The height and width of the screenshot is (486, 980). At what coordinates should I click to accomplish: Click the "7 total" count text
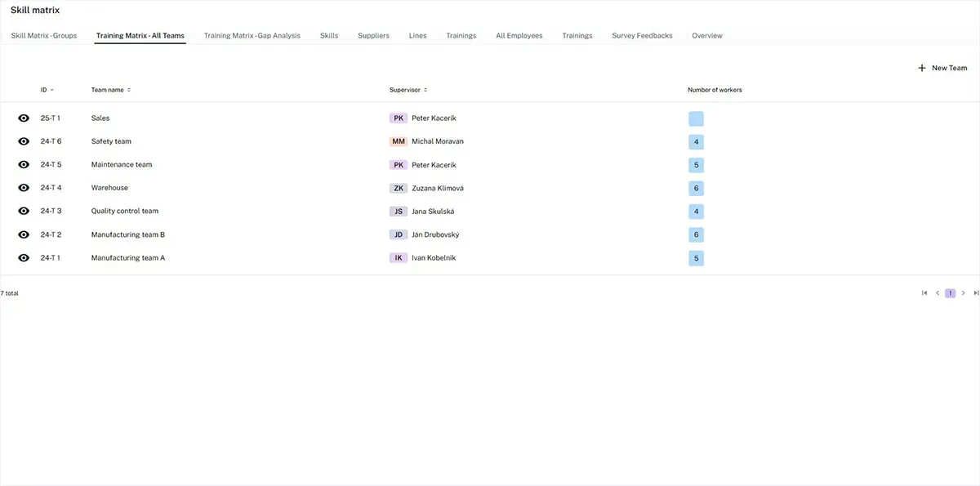click(x=10, y=293)
